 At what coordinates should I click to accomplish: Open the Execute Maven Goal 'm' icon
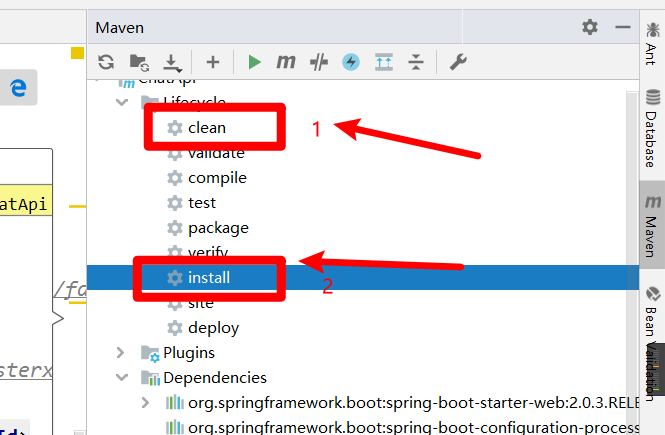pyautogui.click(x=286, y=62)
